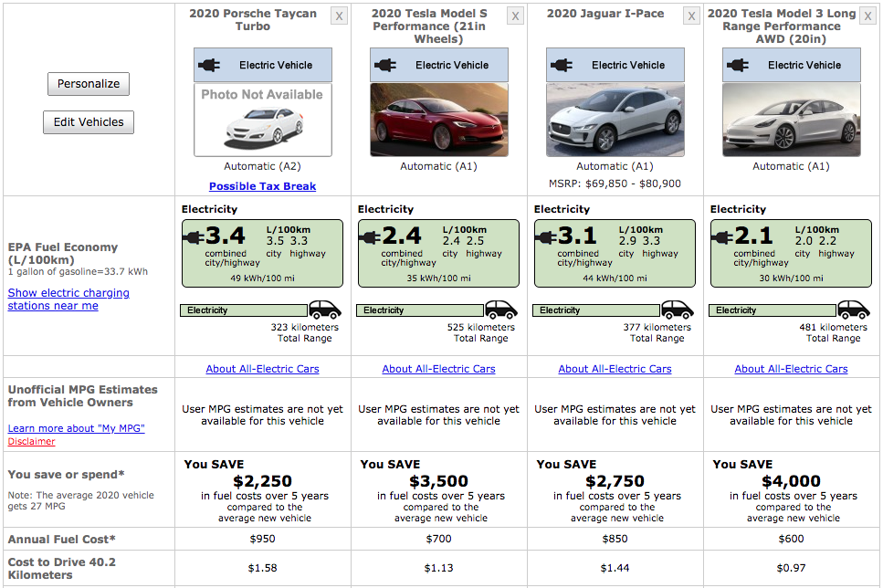The image size is (883, 588).
Task: Remove the Porsche Taycan Turbo column
Action: 340,16
